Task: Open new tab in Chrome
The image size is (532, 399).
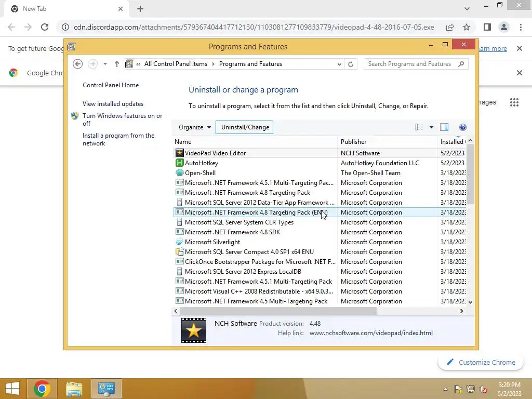Action: coord(140,9)
